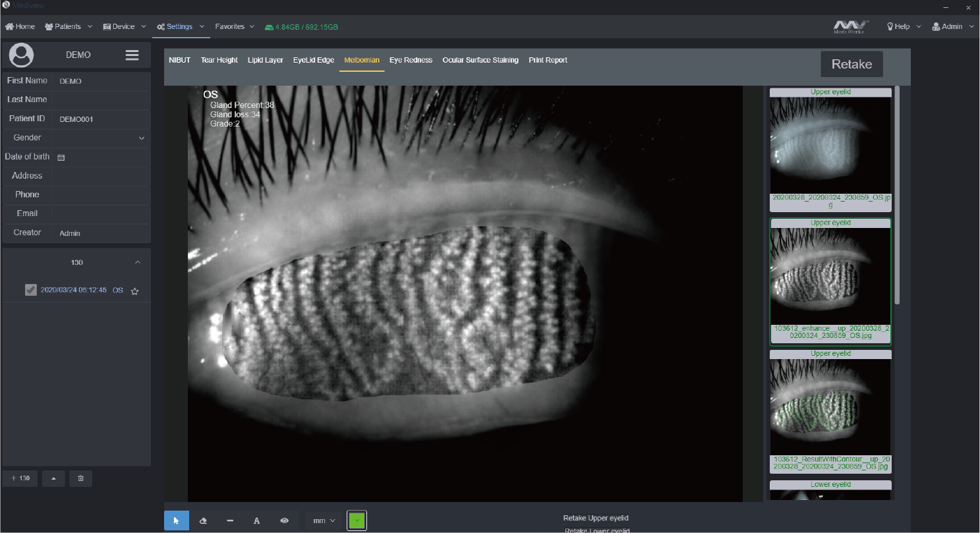Select the eraser tool

pos(203,520)
